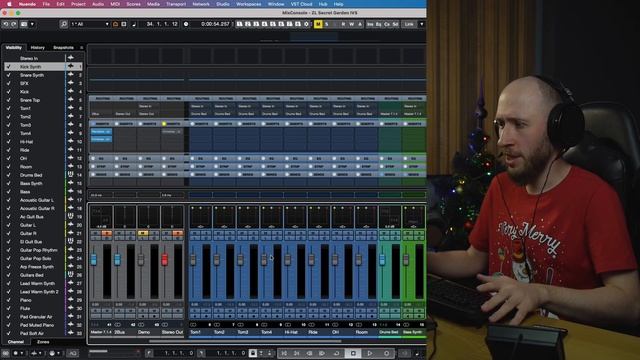Toggle visibility checkmark for SFX channel
The width and height of the screenshot is (640, 360).
pos(9,83)
